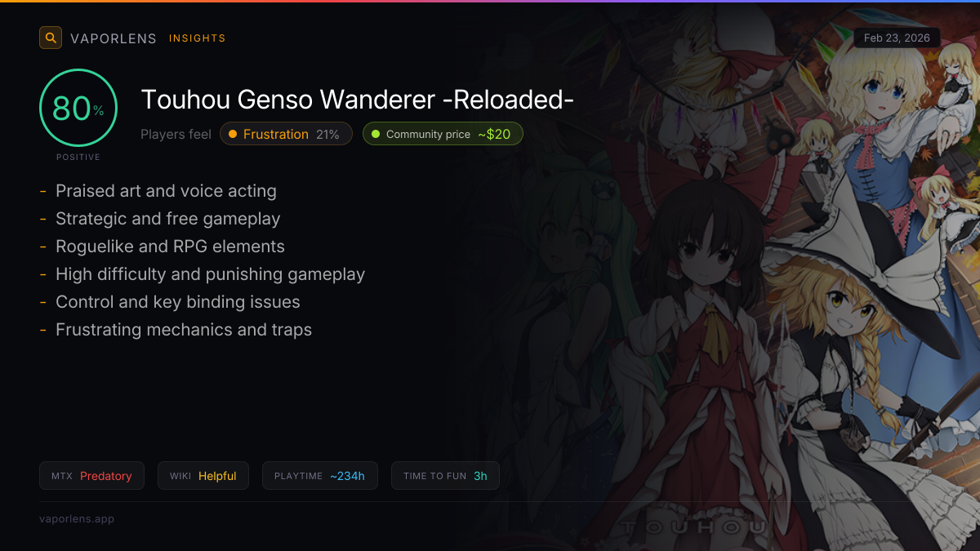Click the VAPORLENS brand name
Image resolution: width=980 pixels, height=551 pixels.
[114, 38]
